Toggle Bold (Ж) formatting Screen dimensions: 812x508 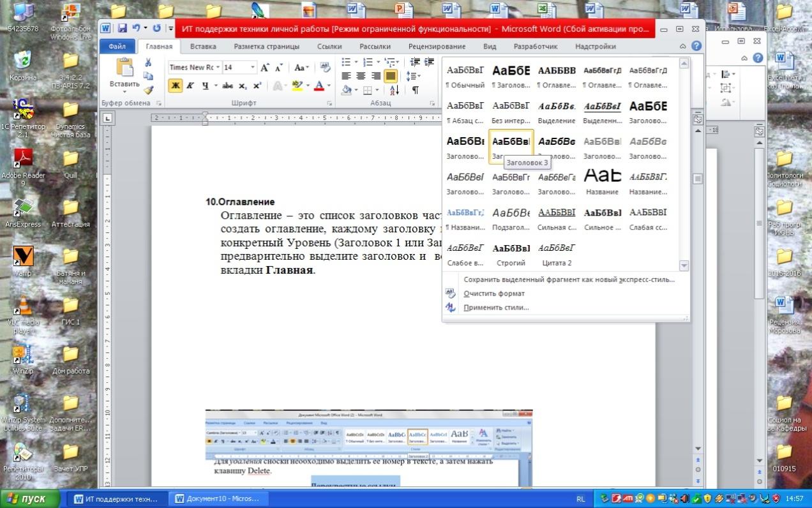(176, 86)
